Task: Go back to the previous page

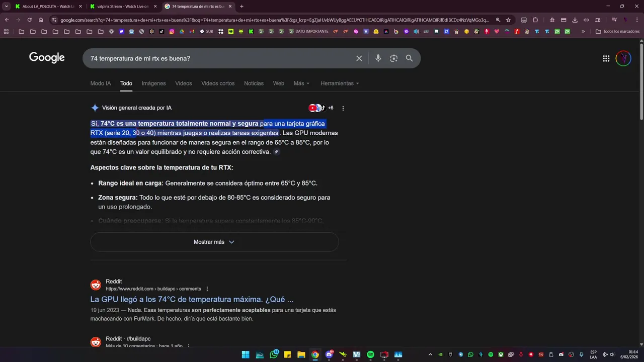Action: point(7,20)
